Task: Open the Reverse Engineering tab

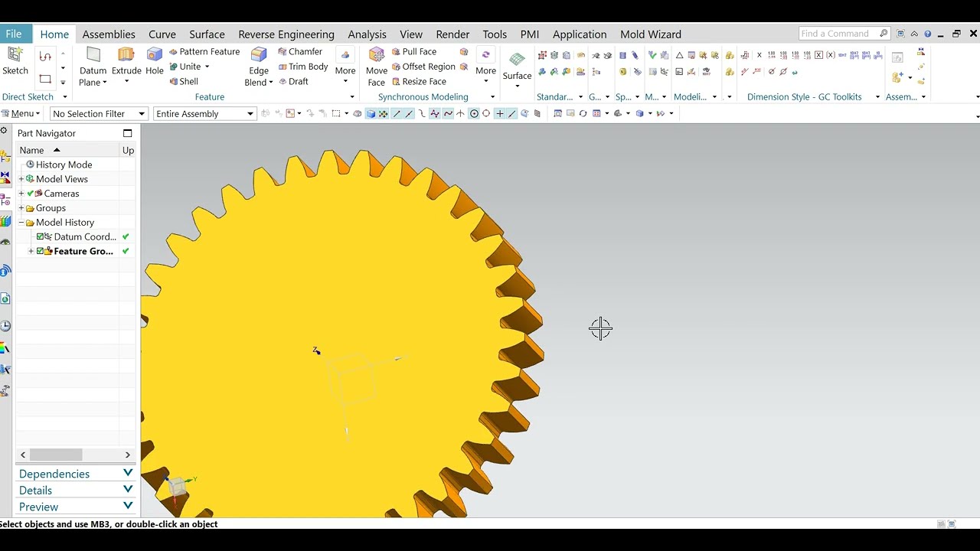Action: 286,34
